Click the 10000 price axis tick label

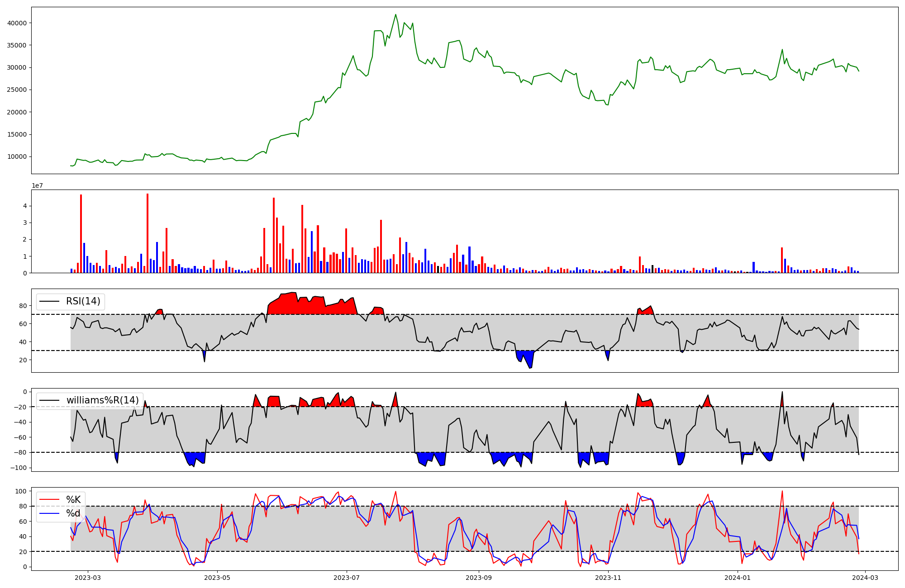tap(17, 157)
